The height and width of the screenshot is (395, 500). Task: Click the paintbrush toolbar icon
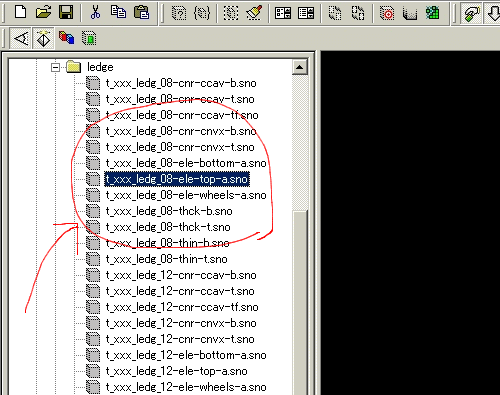pyautogui.click(x=254, y=13)
